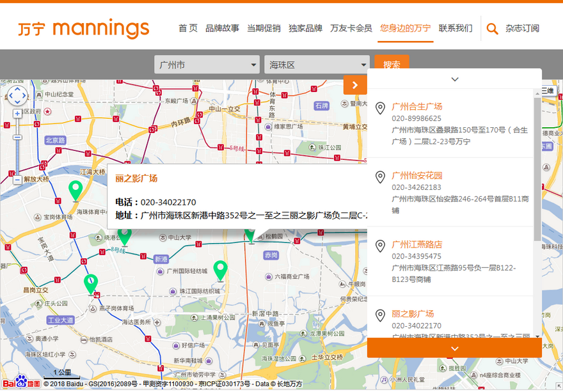Viewport: 563px width, 392px height.
Task: Click the pin beside 丽之影广场 in the list
Action: click(x=380, y=315)
